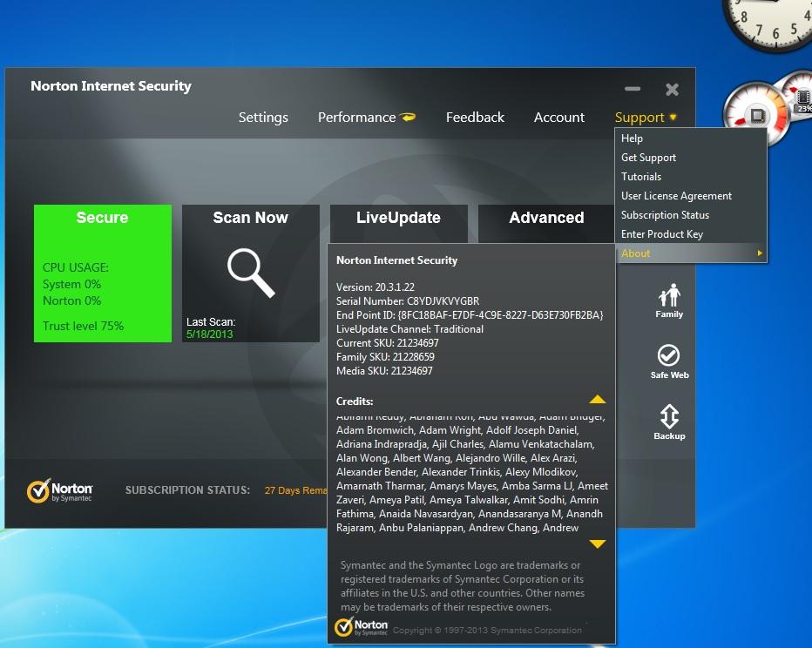
Task: Open the Account menu
Action: coord(559,118)
